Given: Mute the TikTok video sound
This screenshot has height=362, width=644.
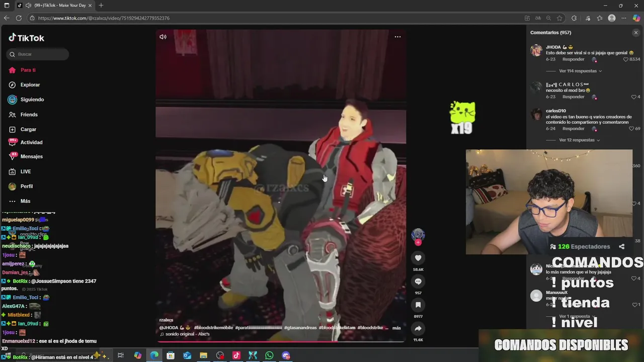Looking at the screenshot, I should pyautogui.click(x=163, y=37).
